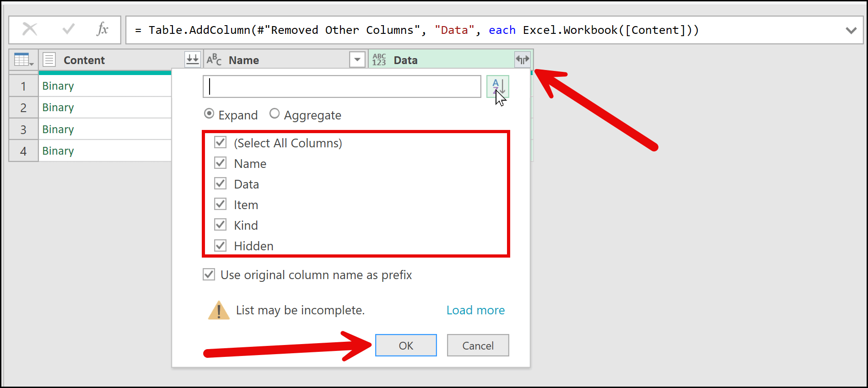The width and height of the screenshot is (868, 388).
Task: Select the Expand radio button
Action: pyautogui.click(x=209, y=114)
